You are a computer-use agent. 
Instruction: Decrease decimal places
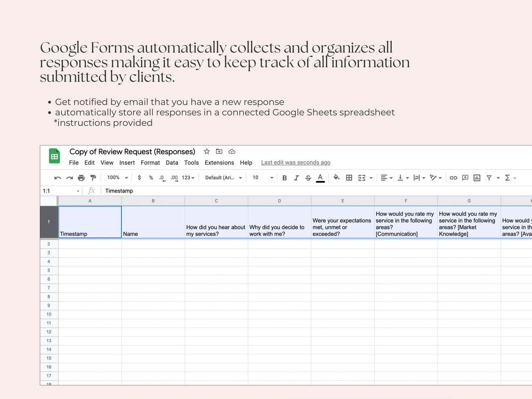click(162, 178)
